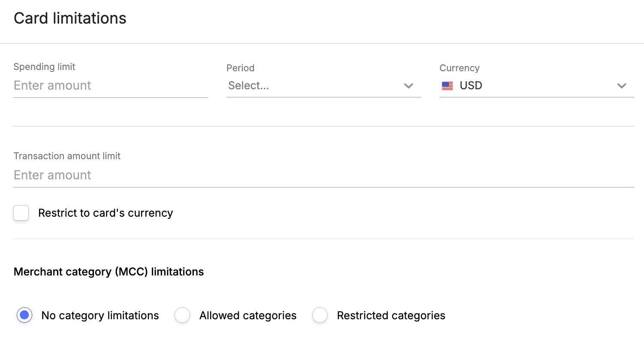Open the Period Select... dropdown
Screen dimensions: 644x345
pos(323,86)
